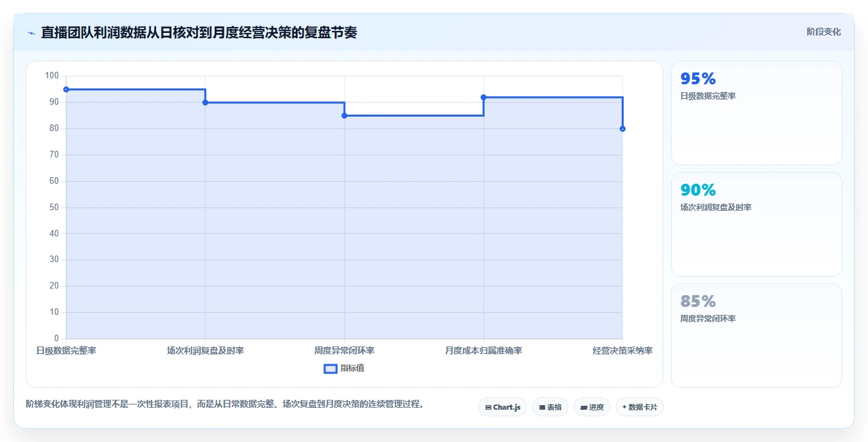
Task: Click y-axis value 100
Action: click(52, 76)
